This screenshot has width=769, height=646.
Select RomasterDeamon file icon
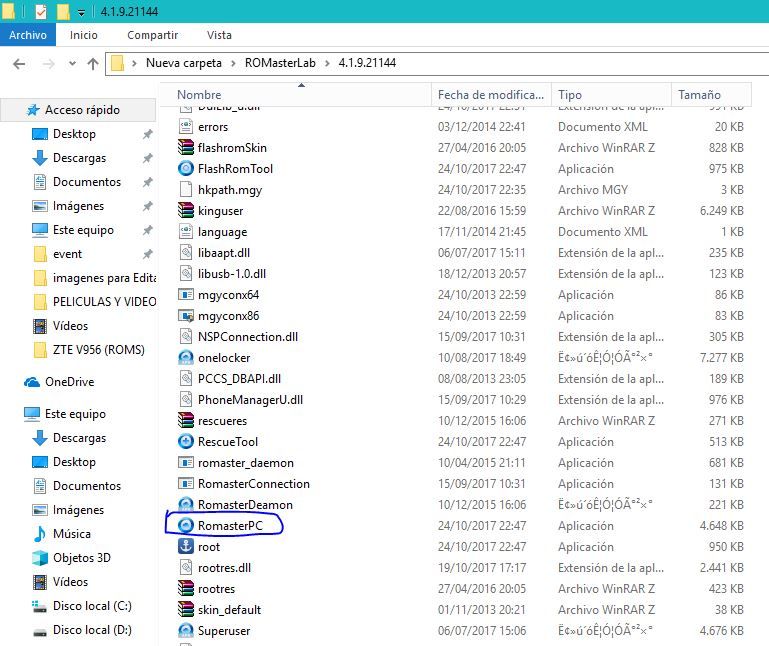[x=185, y=505]
